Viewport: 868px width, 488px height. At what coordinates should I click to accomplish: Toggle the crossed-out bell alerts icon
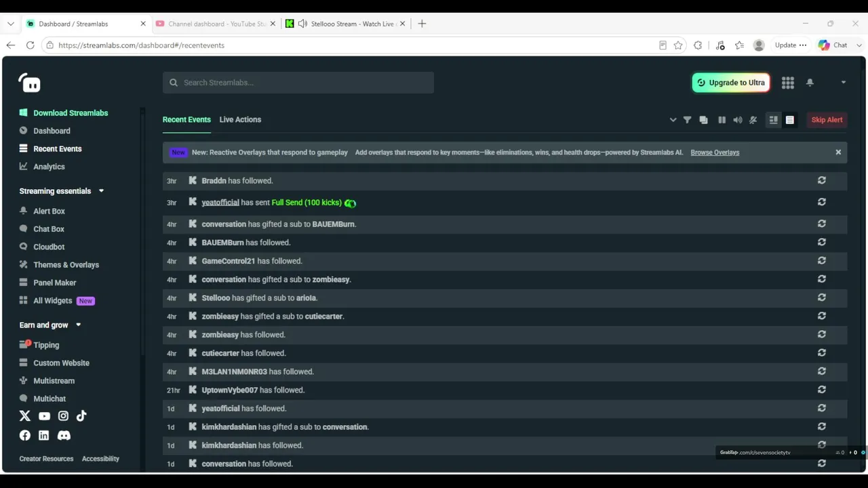click(x=753, y=120)
